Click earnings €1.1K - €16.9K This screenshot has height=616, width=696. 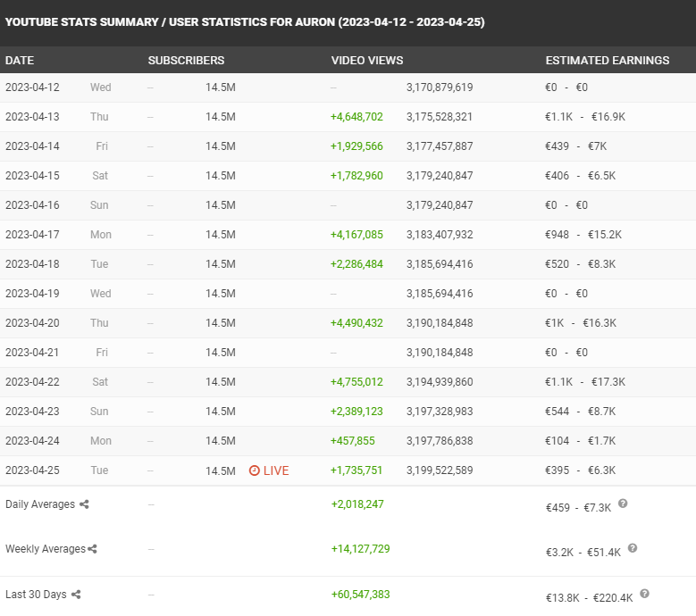[x=585, y=117]
